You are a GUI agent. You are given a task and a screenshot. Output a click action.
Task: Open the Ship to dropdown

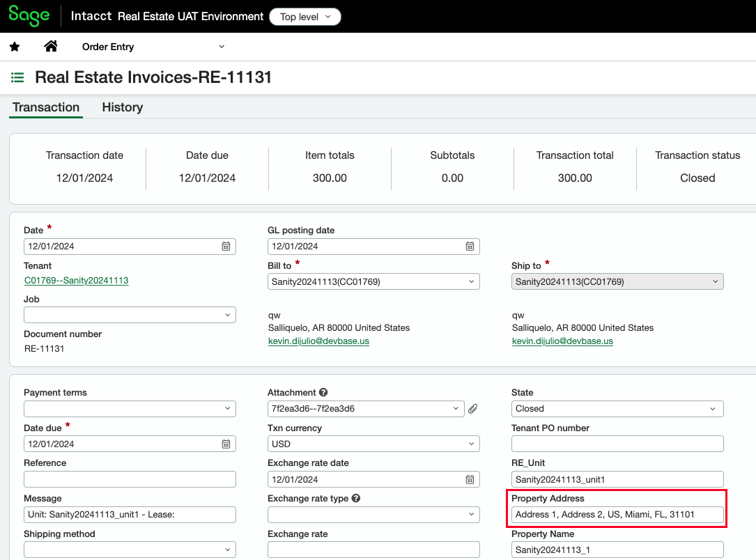pos(617,281)
